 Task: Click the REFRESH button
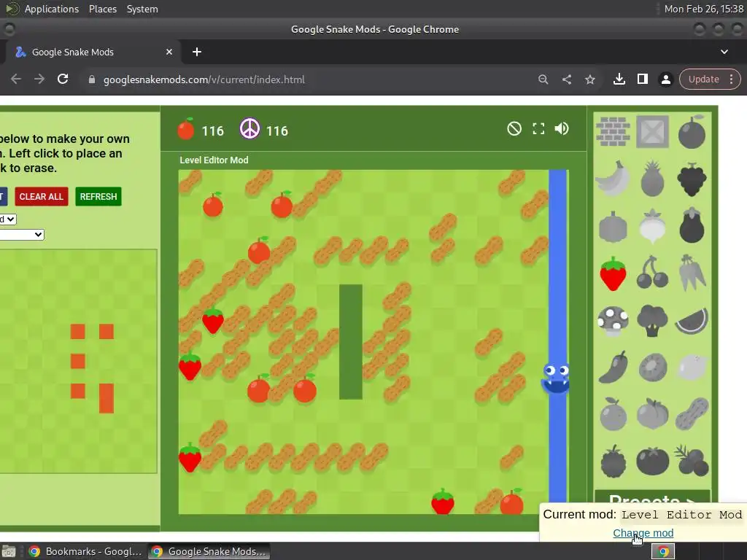tap(98, 197)
